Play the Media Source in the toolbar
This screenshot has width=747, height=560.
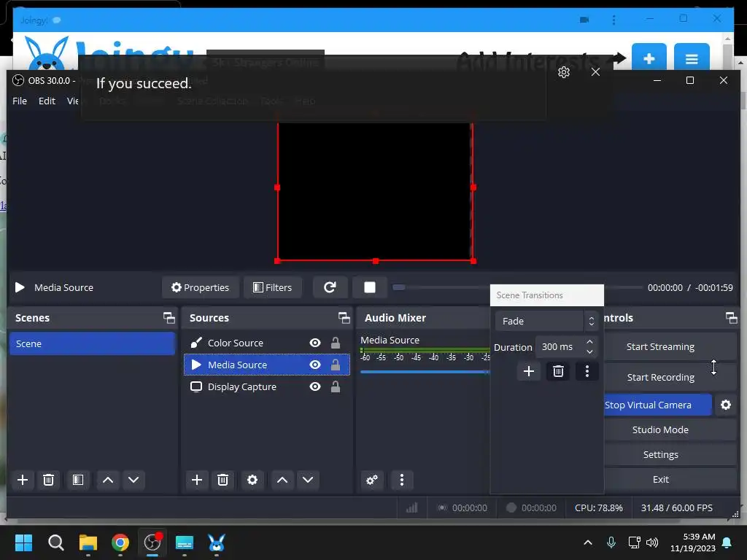(x=20, y=287)
